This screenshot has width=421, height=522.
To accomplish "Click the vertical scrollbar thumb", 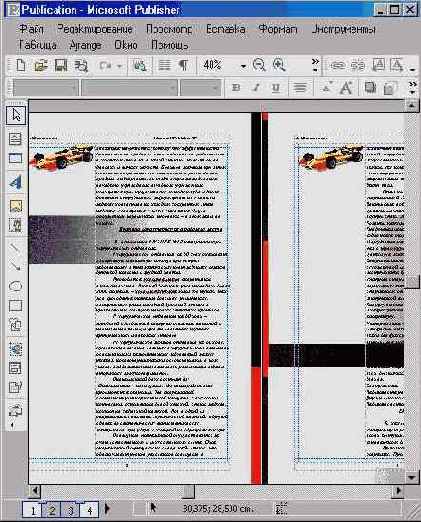I will coord(413,282).
